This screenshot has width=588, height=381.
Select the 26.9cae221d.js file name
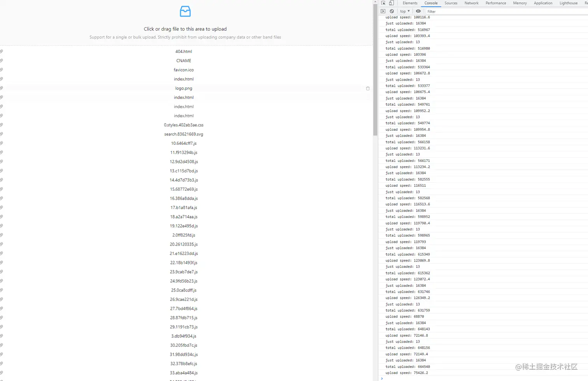tap(184, 299)
